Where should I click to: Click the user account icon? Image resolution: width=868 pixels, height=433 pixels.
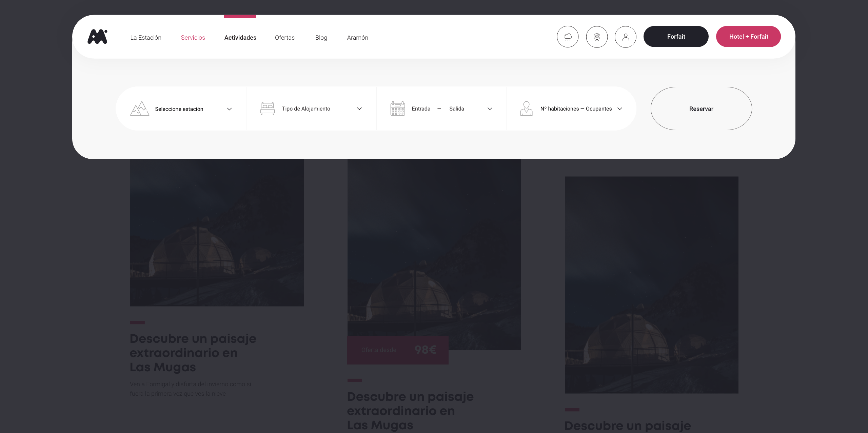click(x=626, y=37)
